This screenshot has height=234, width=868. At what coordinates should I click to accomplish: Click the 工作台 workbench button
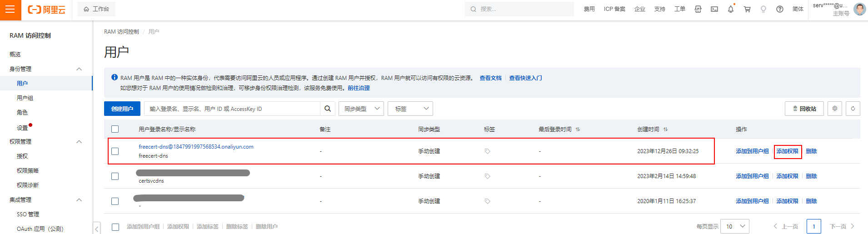[96, 9]
